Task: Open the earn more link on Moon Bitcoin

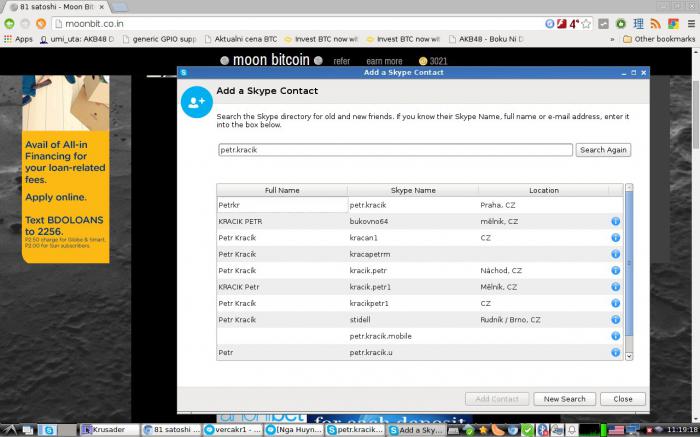Action: [x=384, y=61]
